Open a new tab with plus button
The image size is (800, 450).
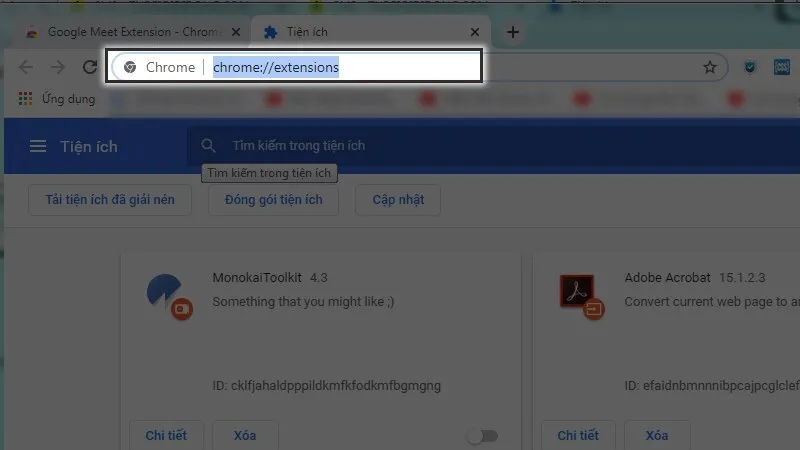(513, 32)
